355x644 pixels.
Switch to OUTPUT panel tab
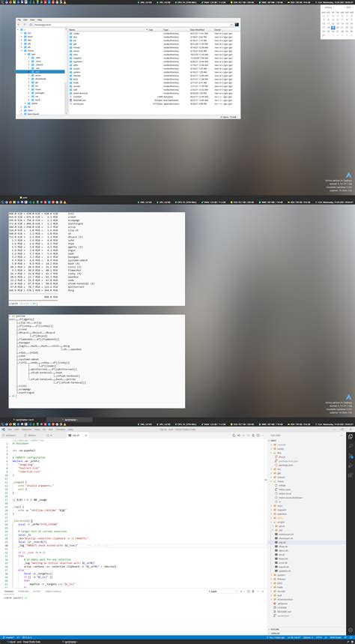point(37,592)
